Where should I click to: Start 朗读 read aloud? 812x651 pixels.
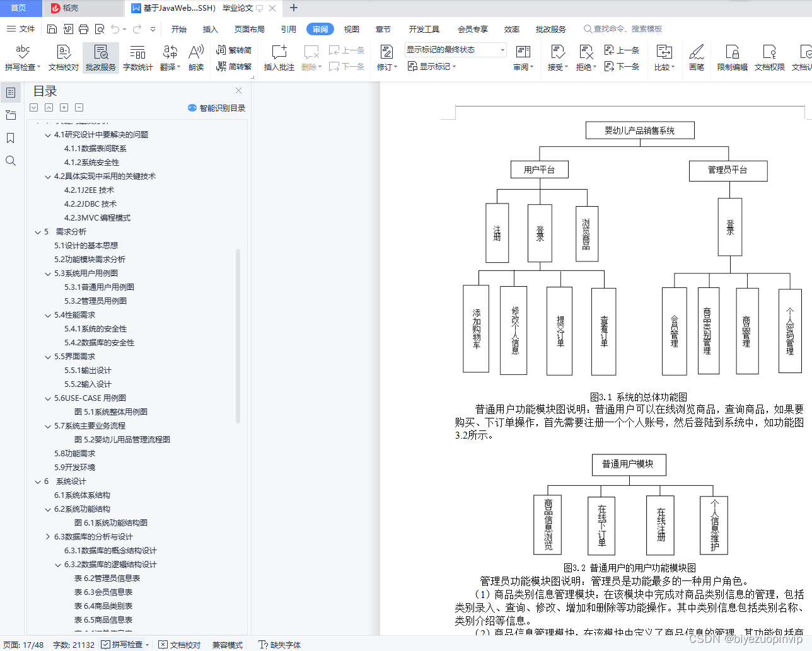point(196,57)
